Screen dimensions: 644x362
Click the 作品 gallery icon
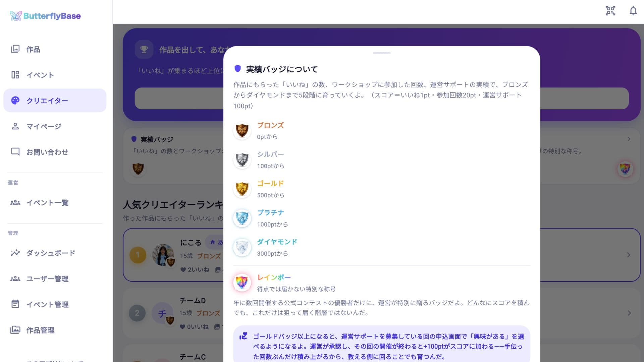pos(15,49)
